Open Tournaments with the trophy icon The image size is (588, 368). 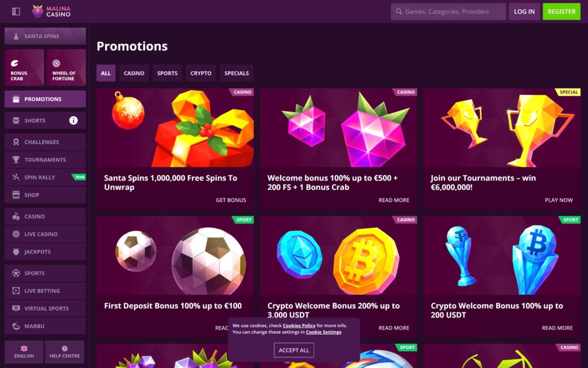[45, 160]
